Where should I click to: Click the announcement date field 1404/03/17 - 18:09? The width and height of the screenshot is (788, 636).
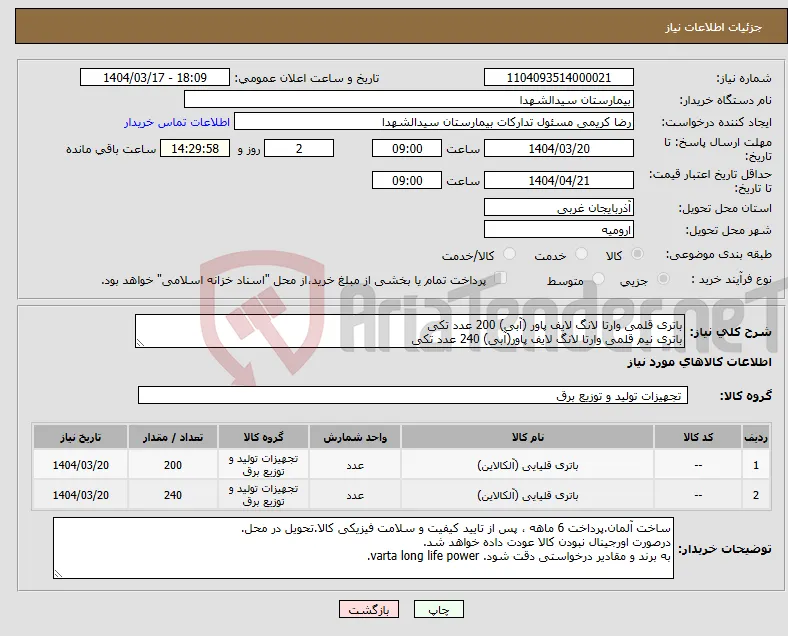(155, 78)
